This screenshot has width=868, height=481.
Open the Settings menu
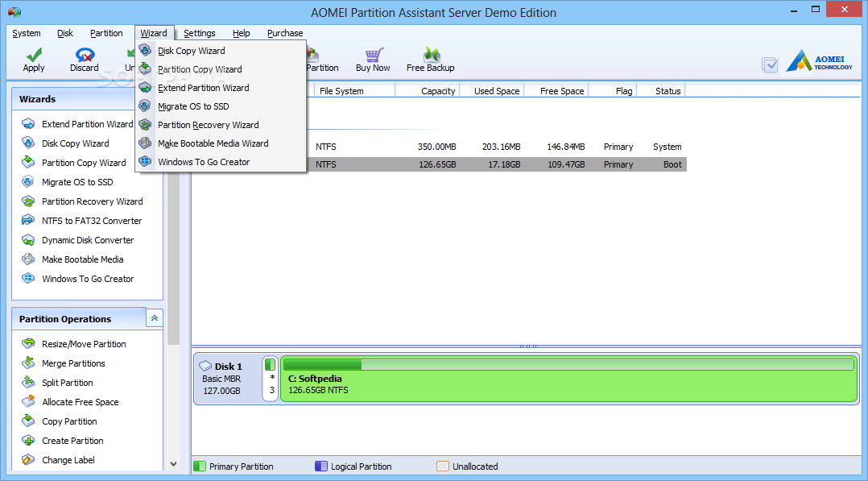[200, 33]
